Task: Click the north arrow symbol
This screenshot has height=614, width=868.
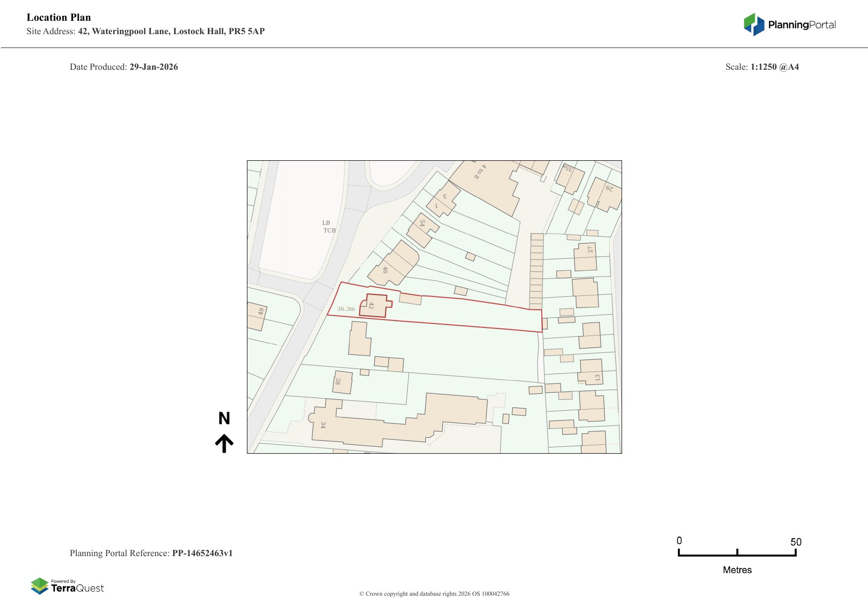Action: click(224, 443)
